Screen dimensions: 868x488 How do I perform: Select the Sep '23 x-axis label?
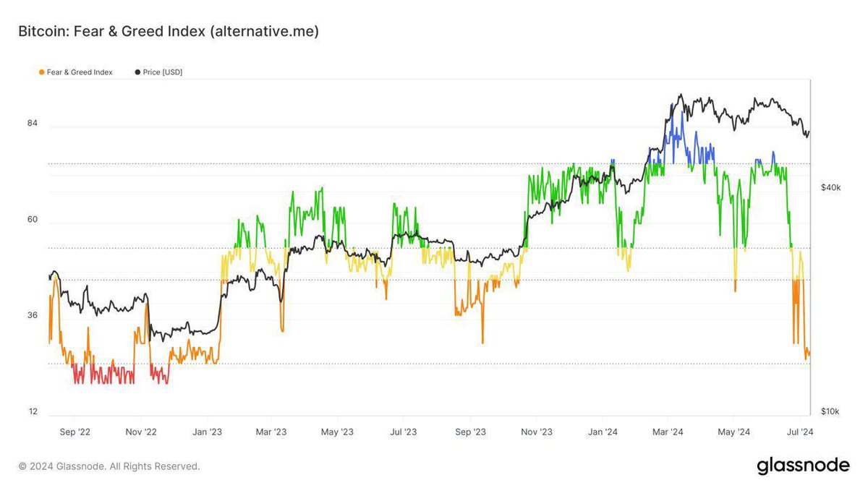click(x=470, y=432)
